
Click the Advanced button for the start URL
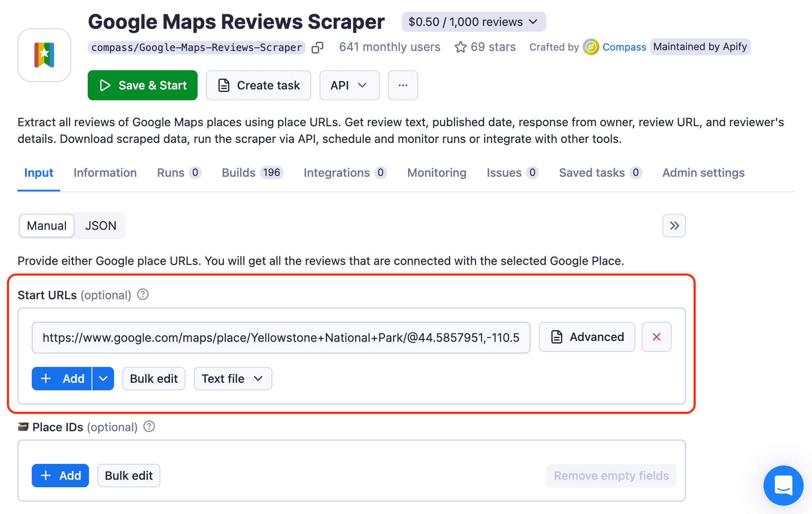(x=587, y=337)
